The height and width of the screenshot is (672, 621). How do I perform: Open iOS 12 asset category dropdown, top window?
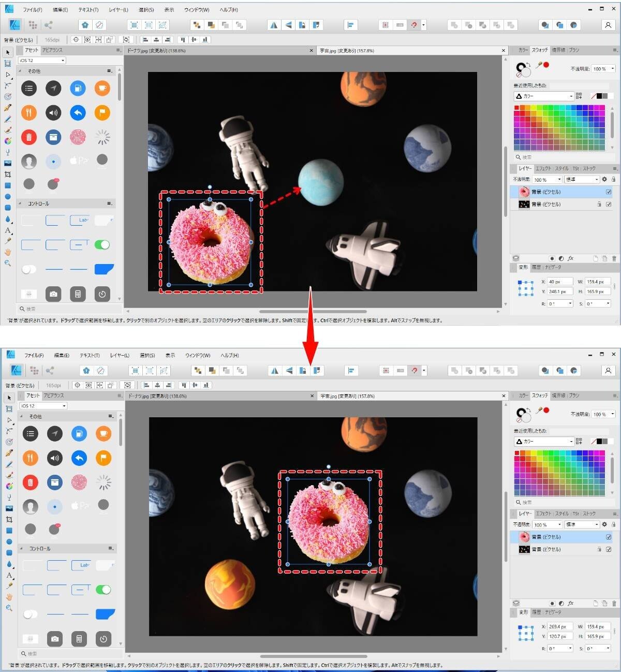(x=42, y=61)
